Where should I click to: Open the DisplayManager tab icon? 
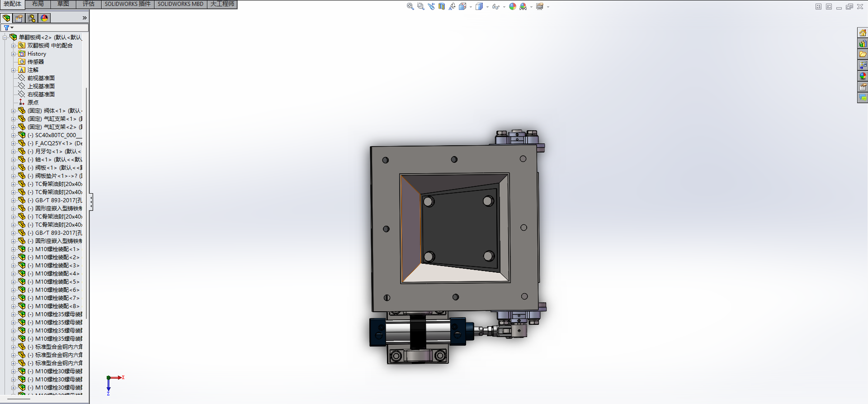[44, 18]
